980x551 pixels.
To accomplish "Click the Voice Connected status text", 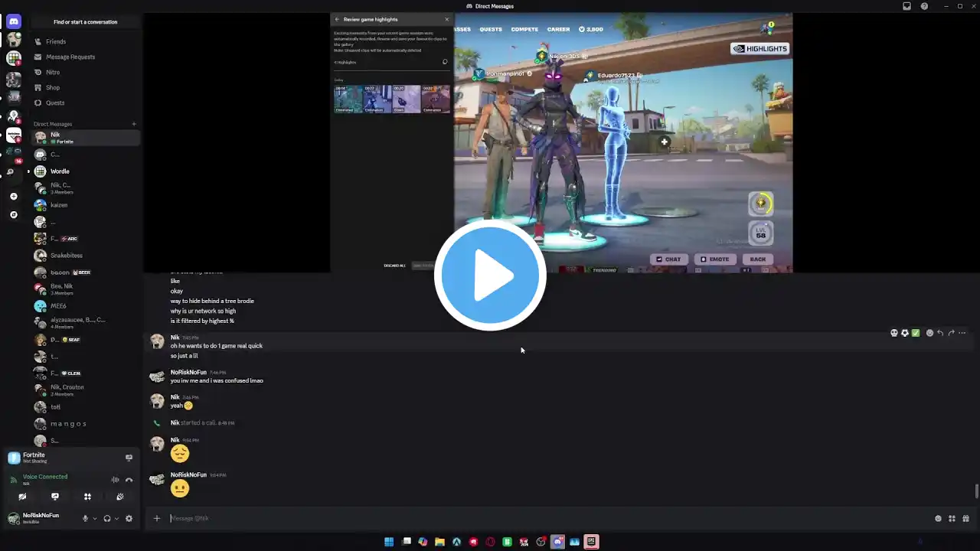I will 45,477.
